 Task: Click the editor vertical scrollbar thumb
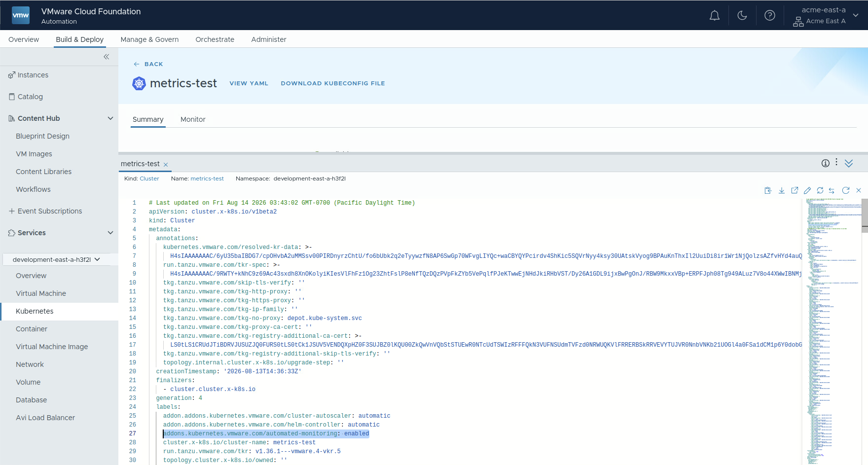865,215
